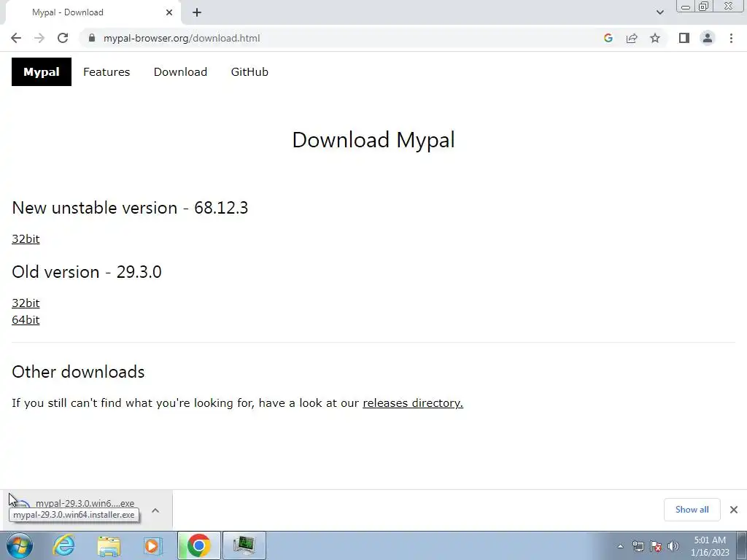The height and width of the screenshot is (560, 747).
Task: Click the Old version - 29.3.0 heading
Action: (x=87, y=272)
